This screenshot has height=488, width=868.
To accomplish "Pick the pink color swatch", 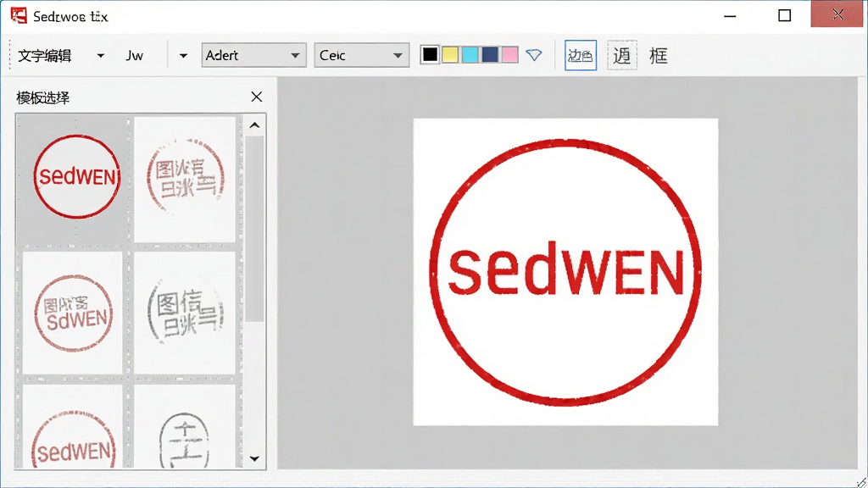I will point(509,55).
